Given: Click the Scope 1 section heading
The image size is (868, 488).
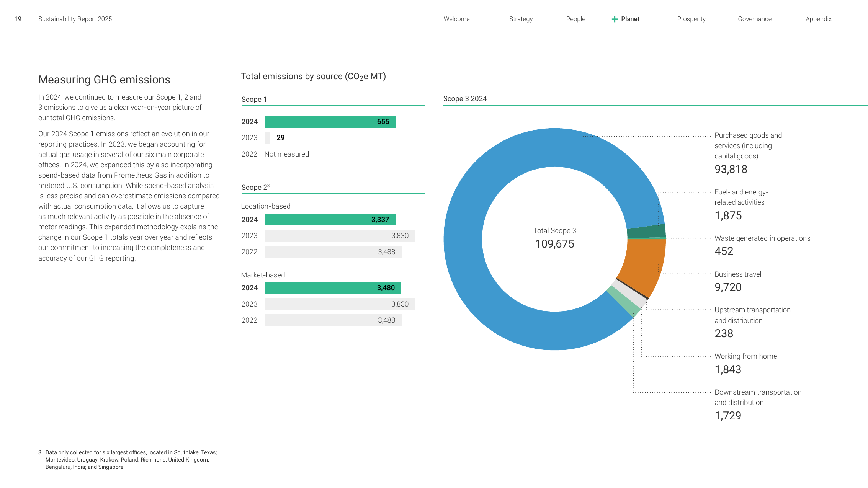Looking at the screenshot, I should click(x=254, y=100).
